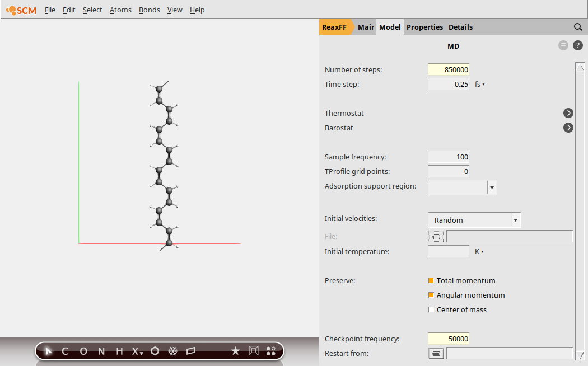Open the ring structures tool
588x366 pixels.
pyautogui.click(x=155, y=351)
